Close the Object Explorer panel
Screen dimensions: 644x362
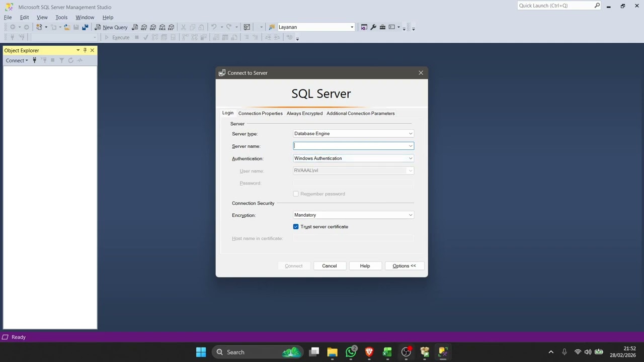tap(92, 50)
